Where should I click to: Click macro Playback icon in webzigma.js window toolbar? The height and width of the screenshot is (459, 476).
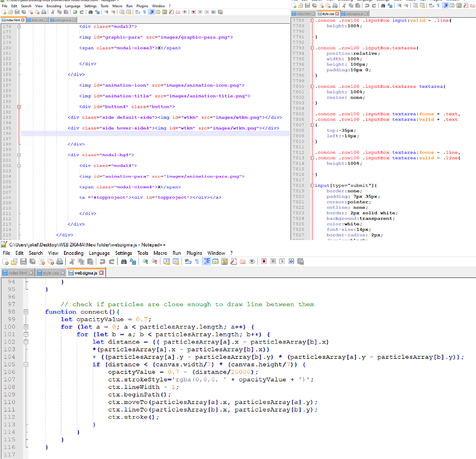click(282, 261)
